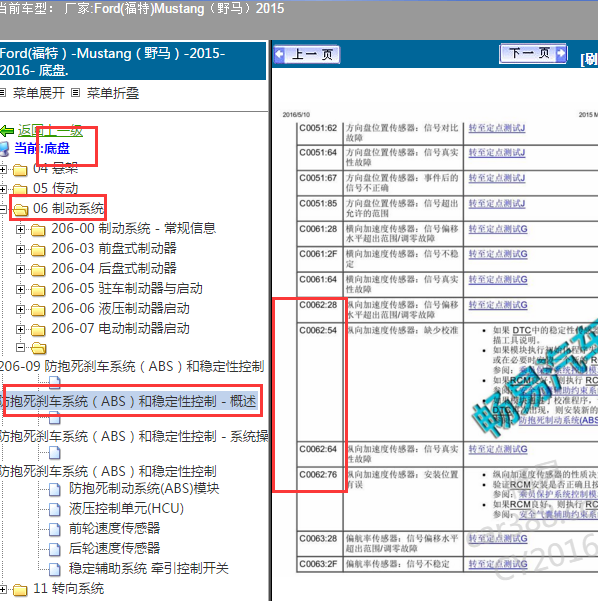Expand 206-07 电动制动器启动 node
Screen dimensions: 598x601
point(20,329)
